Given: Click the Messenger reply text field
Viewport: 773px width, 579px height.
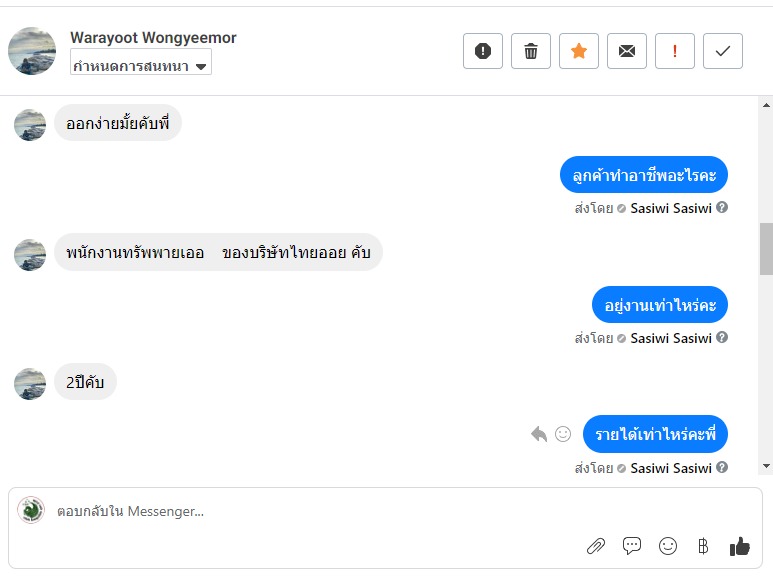Looking at the screenshot, I should click(300, 511).
